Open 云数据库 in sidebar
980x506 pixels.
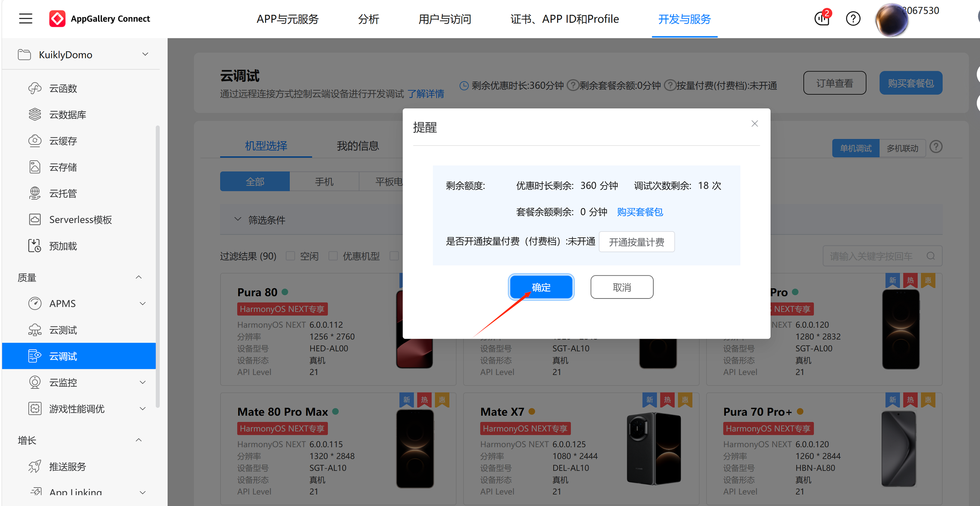click(x=67, y=115)
